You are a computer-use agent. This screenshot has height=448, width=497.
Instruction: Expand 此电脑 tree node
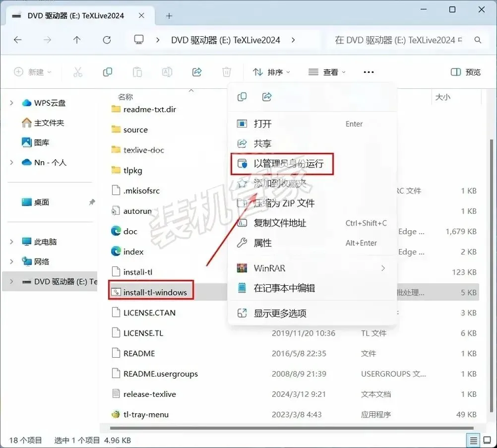coord(11,242)
